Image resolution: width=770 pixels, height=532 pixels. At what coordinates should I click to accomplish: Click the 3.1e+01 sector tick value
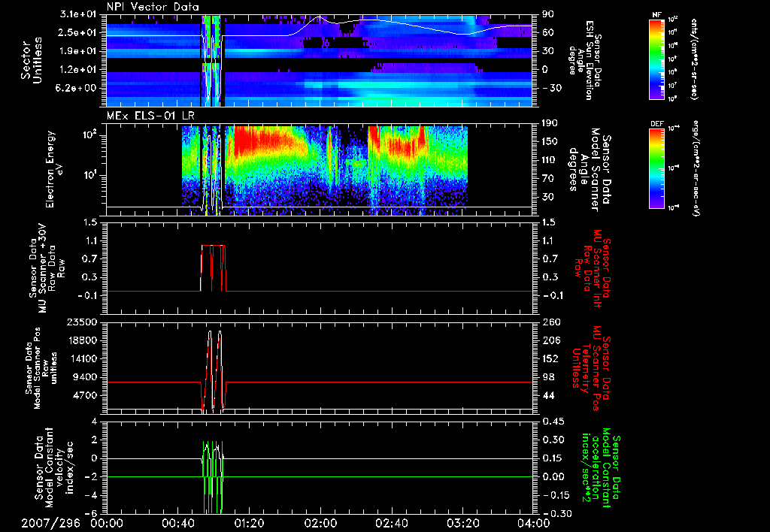pos(80,14)
